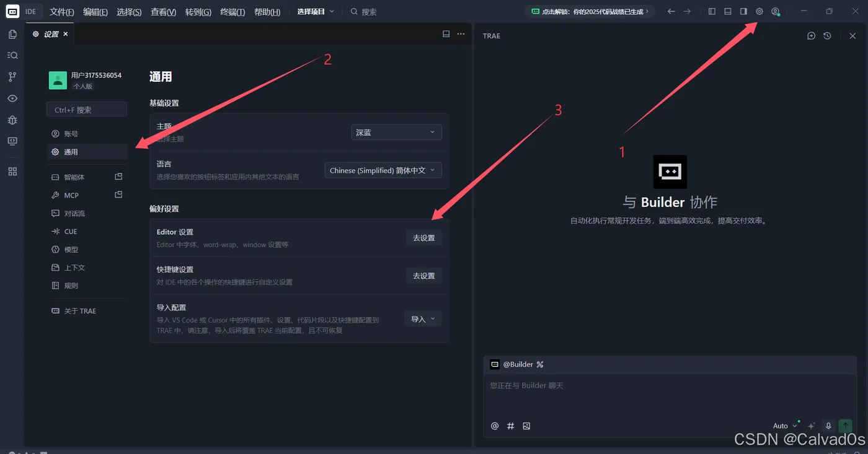Click the title bar 搜索 search box
Screen dimensions: 868x454
click(x=363, y=12)
